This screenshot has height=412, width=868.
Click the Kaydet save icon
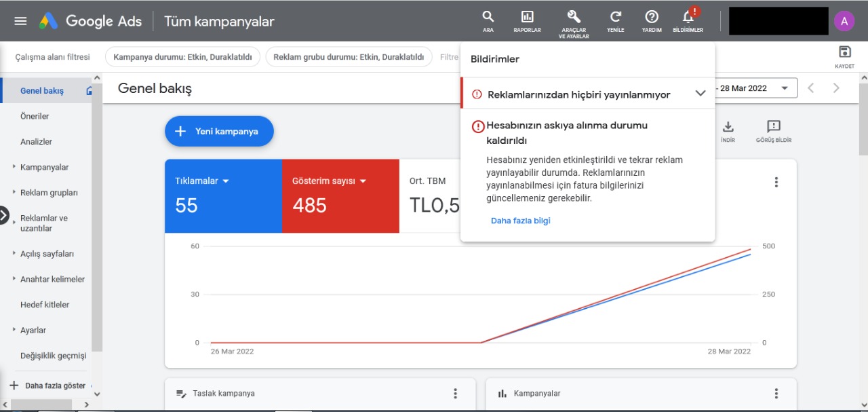pos(845,57)
